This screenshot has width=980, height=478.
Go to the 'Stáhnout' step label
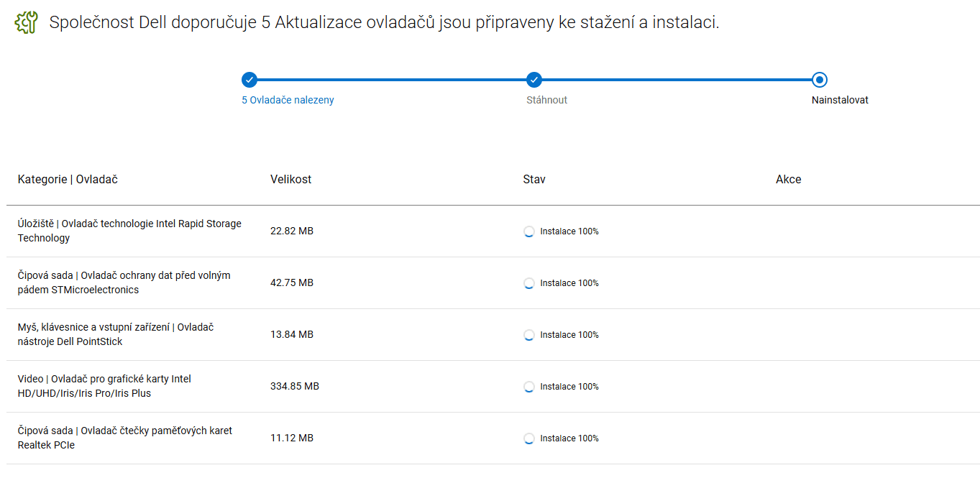[546, 100]
